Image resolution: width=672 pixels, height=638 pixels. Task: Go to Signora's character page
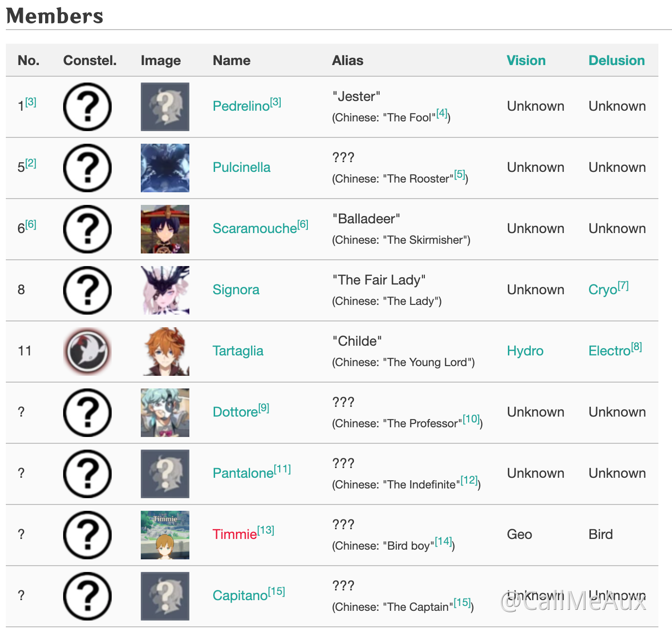[x=236, y=290]
